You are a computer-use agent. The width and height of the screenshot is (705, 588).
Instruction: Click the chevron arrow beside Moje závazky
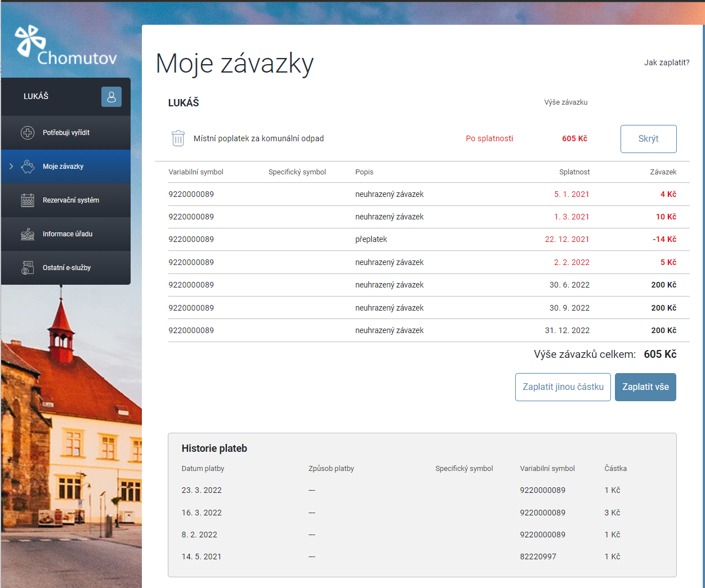coord(11,167)
